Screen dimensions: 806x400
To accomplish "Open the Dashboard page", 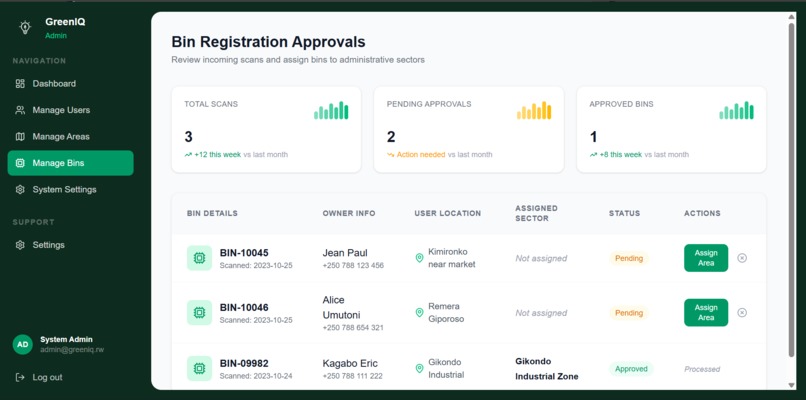I will pyautogui.click(x=70, y=83).
